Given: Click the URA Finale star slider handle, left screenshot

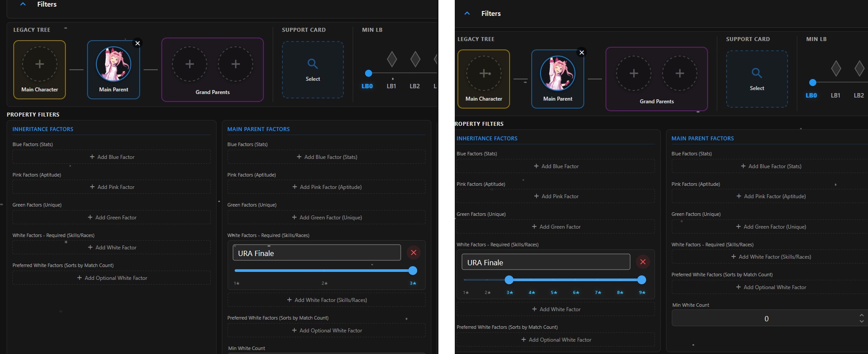Looking at the screenshot, I should tap(413, 271).
